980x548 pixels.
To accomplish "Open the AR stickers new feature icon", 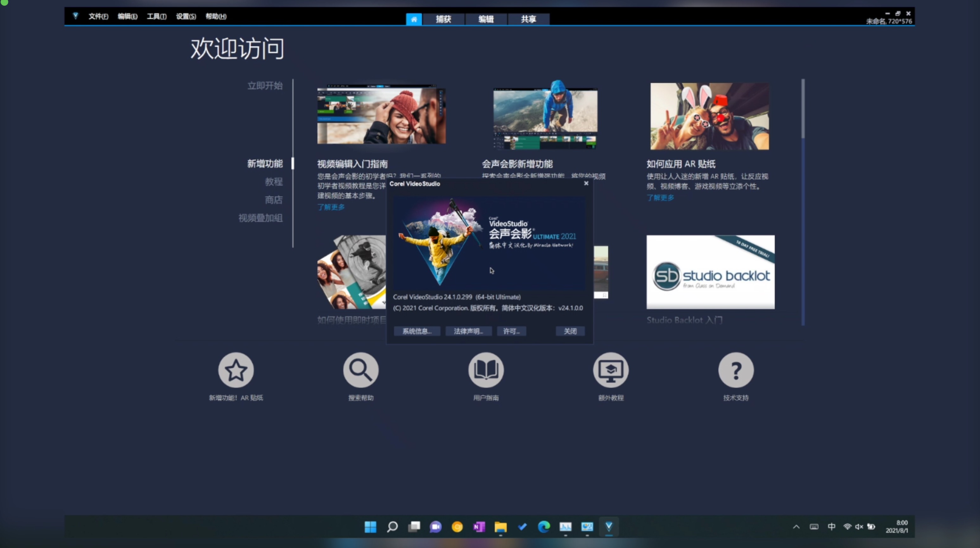I will 236,370.
